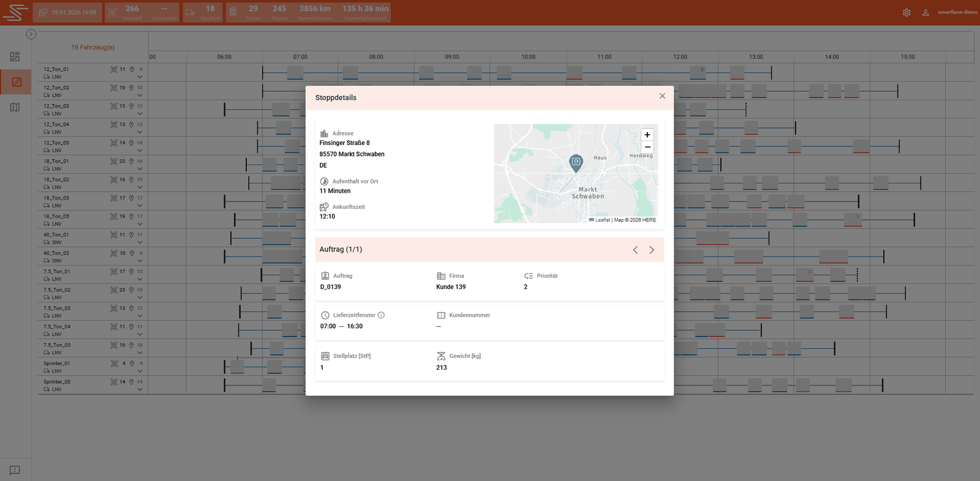Zoom in on the stop map

(647, 135)
